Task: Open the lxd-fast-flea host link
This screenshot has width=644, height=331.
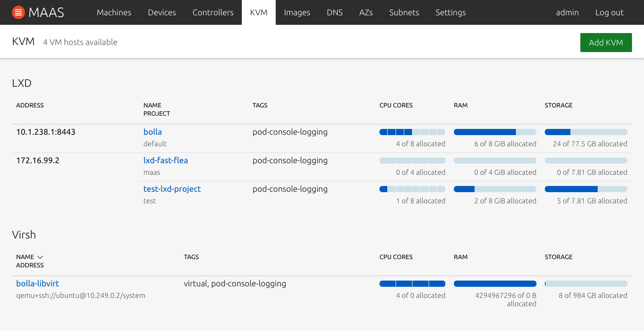Action: tap(165, 160)
